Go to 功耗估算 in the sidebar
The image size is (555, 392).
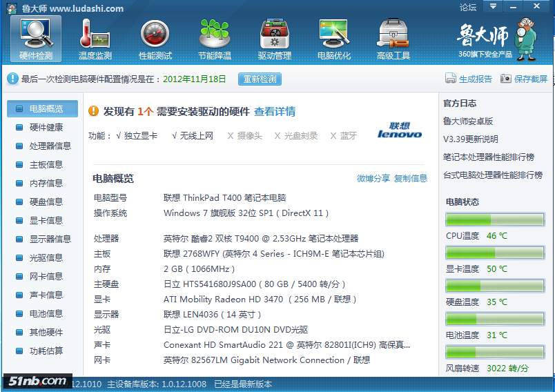(x=46, y=351)
